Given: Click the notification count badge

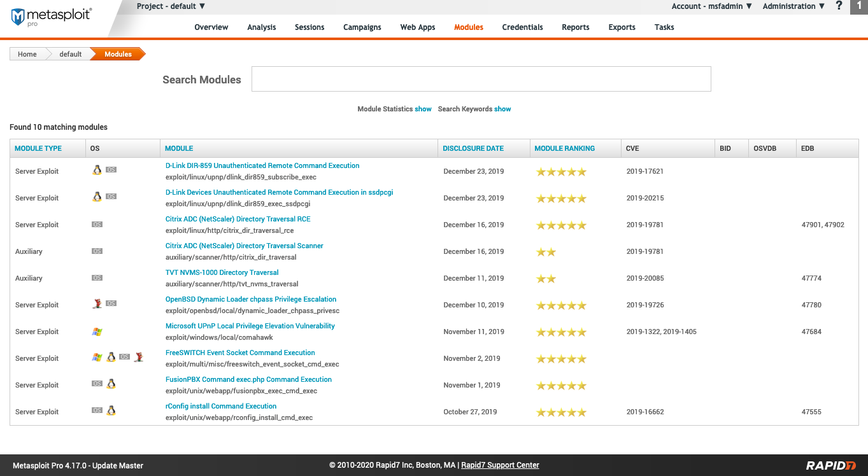Looking at the screenshot, I should click(858, 6).
